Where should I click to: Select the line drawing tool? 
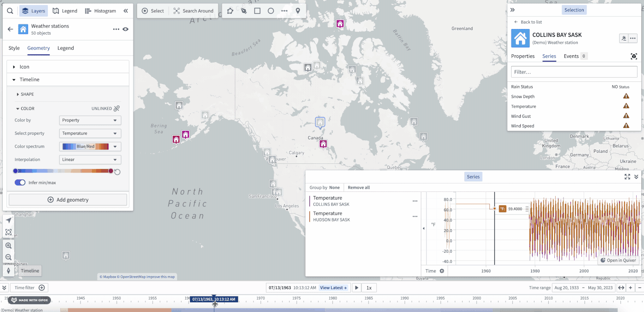284,11
